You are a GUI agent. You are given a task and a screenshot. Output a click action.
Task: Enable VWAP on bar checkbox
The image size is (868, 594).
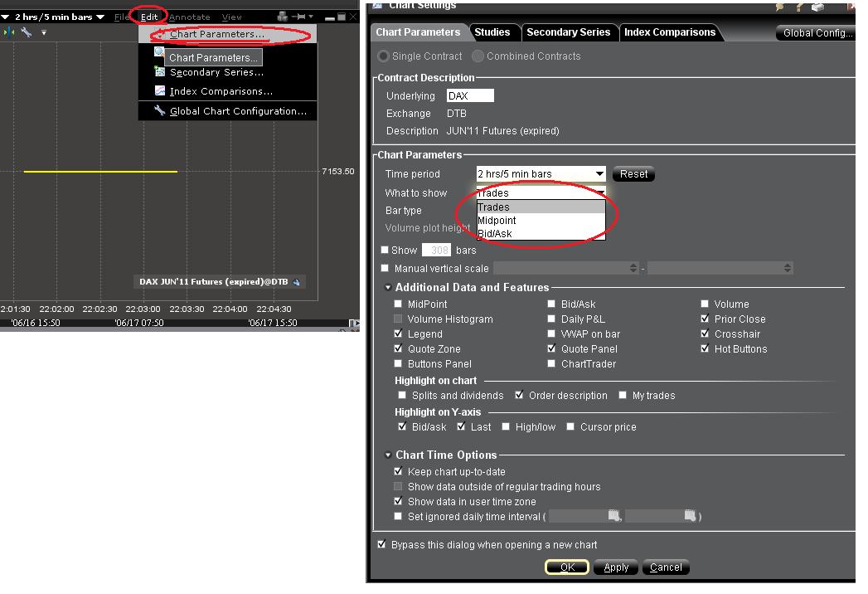551,334
